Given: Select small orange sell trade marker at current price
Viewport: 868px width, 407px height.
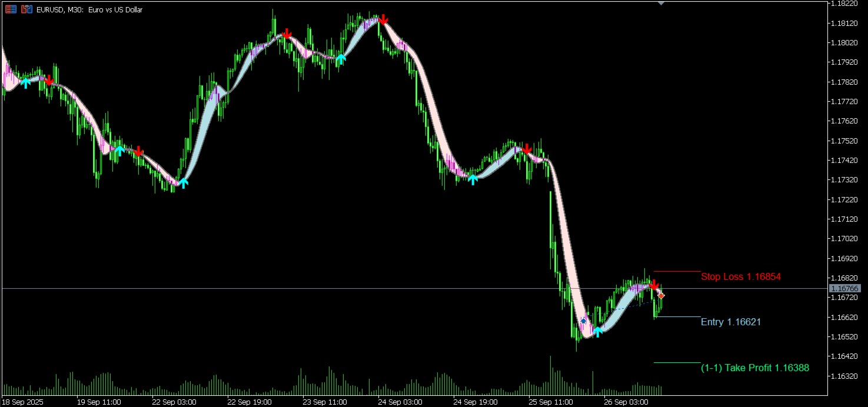Looking at the screenshot, I should (x=661, y=295).
